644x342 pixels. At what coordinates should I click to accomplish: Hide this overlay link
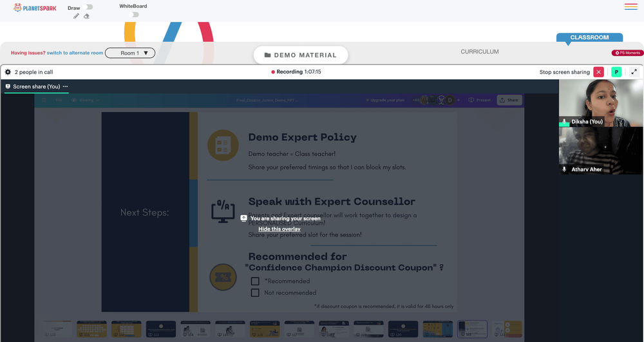279,229
